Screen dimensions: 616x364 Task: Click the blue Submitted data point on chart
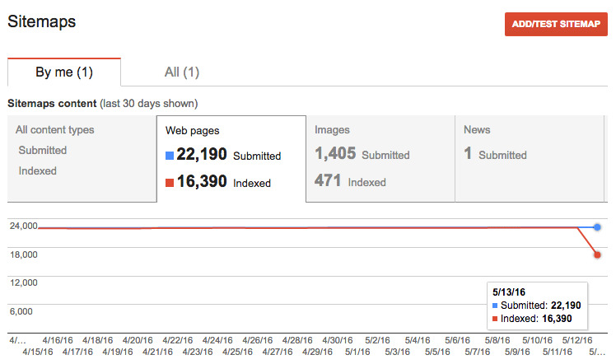pyautogui.click(x=597, y=227)
